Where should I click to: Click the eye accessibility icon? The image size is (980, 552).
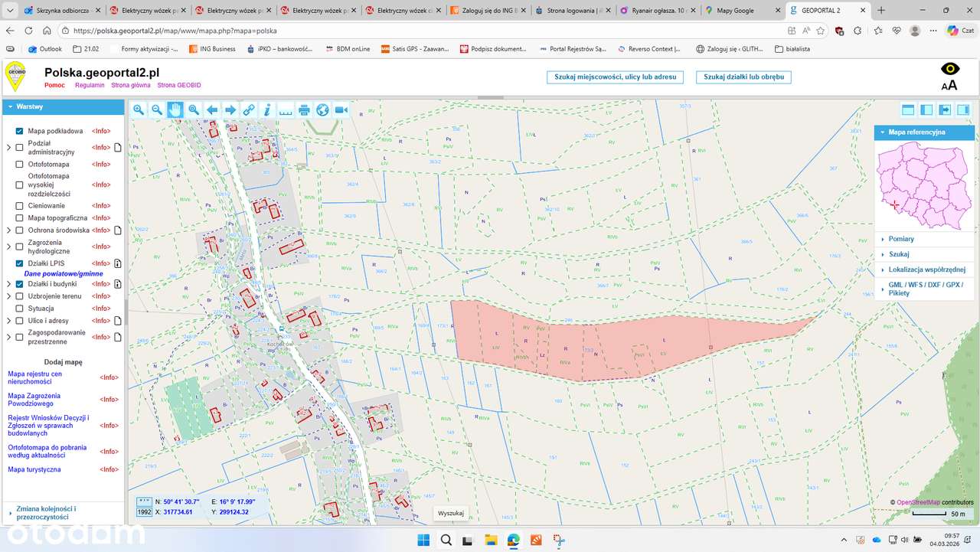(949, 69)
